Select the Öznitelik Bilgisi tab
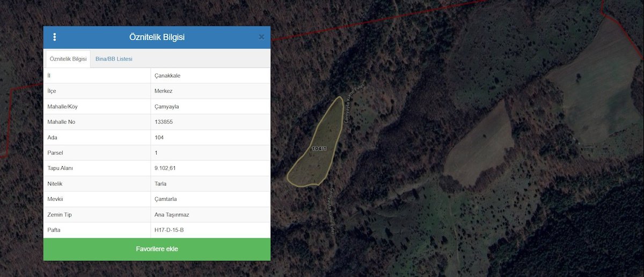The height and width of the screenshot is (277, 644). [x=68, y=59]
